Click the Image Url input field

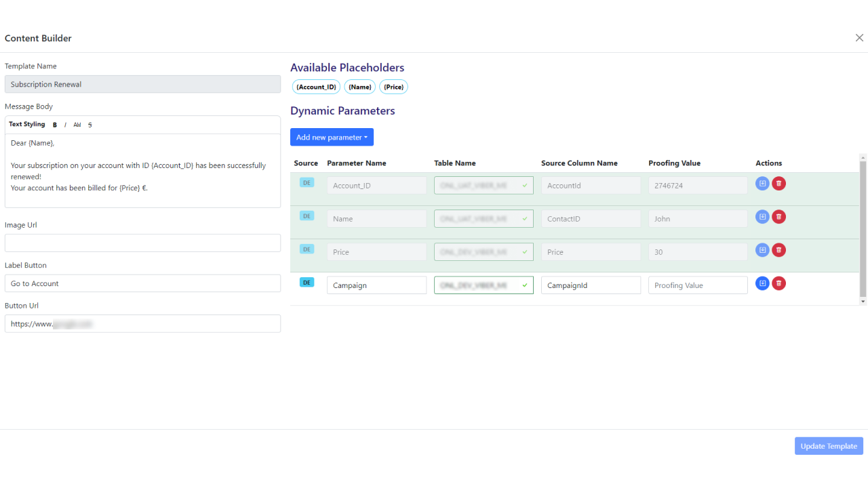pos(142,243)
